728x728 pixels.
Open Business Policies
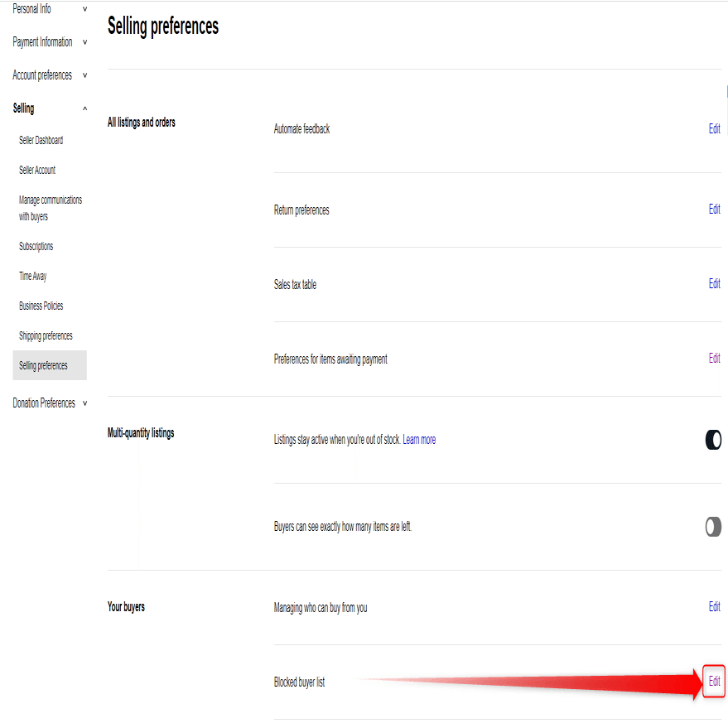[41, 306]
